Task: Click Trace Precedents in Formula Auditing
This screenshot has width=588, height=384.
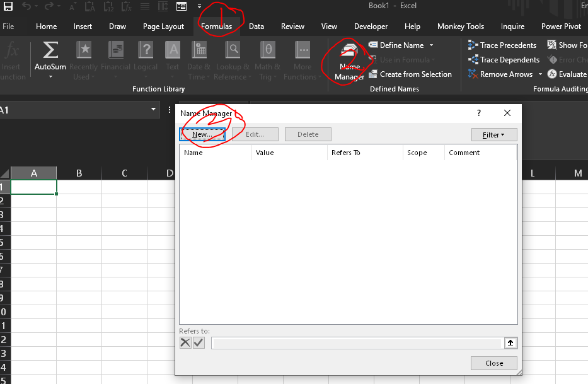Action: click(x=502, y=45)
